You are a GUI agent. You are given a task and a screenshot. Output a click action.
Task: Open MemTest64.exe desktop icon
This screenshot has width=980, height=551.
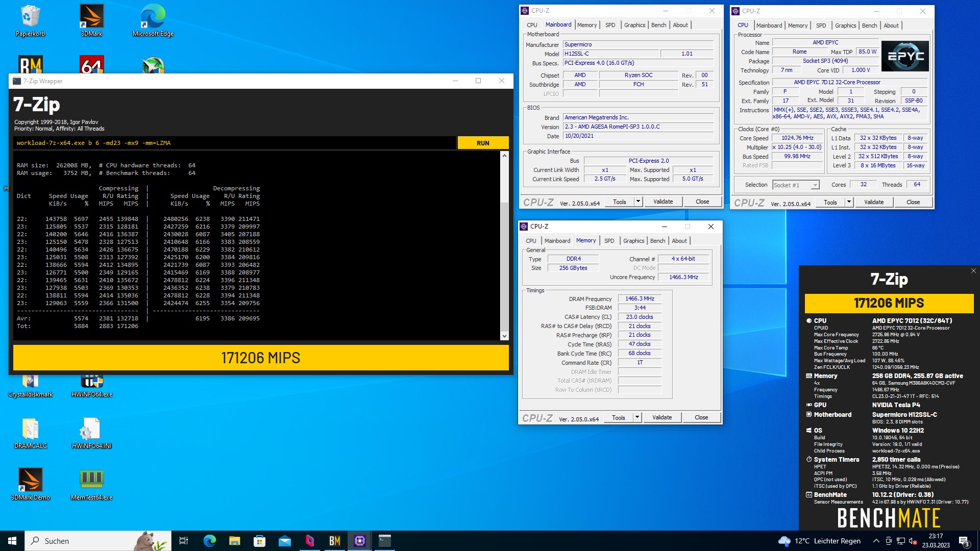click(x=92, y=484)
